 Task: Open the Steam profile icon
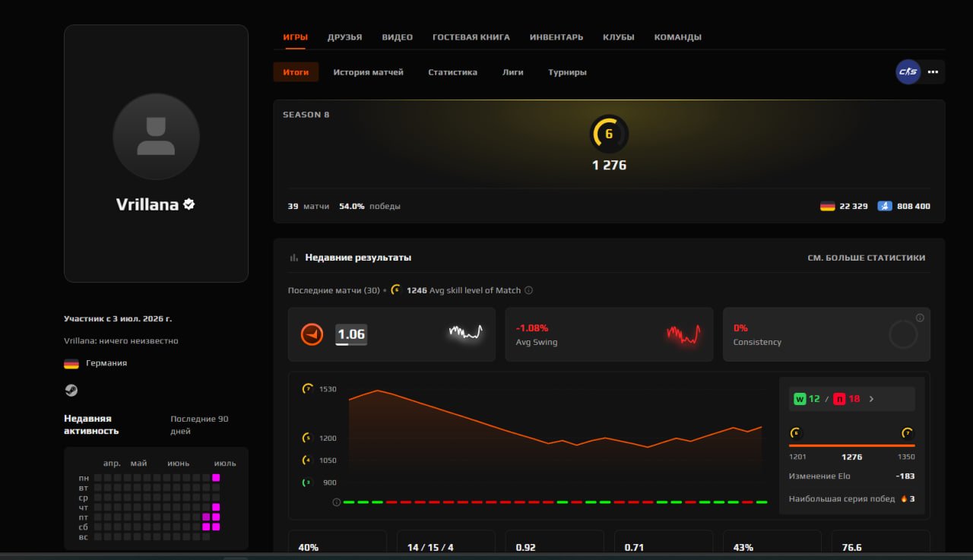click(71, 390)
